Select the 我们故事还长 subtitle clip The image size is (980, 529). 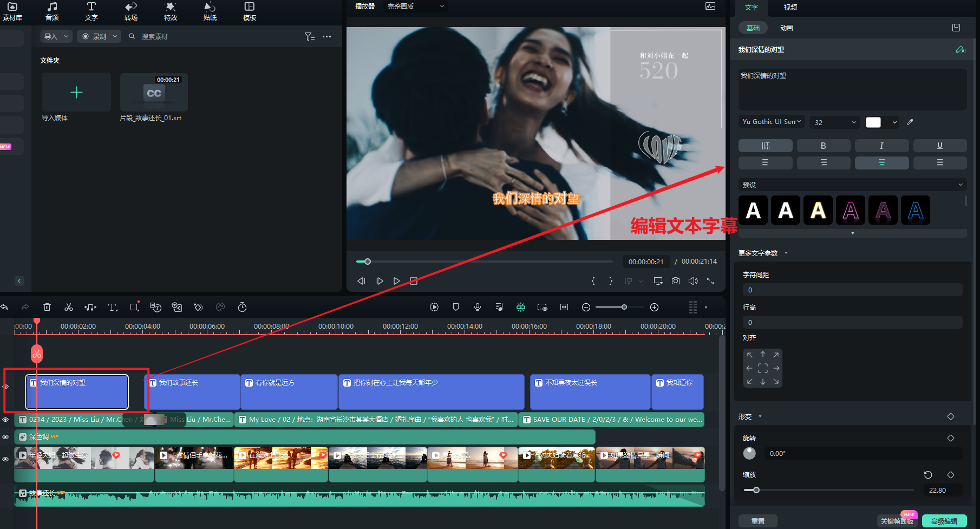(x=192, y=392)
